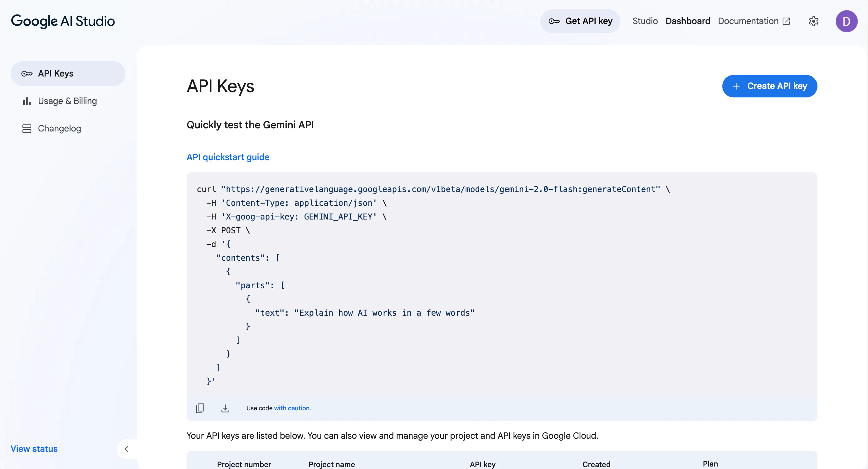Image resolution: width=868 pixels, height=469 pixels.
Task: Open the API quickstart guide link
Action: [228, 157]
